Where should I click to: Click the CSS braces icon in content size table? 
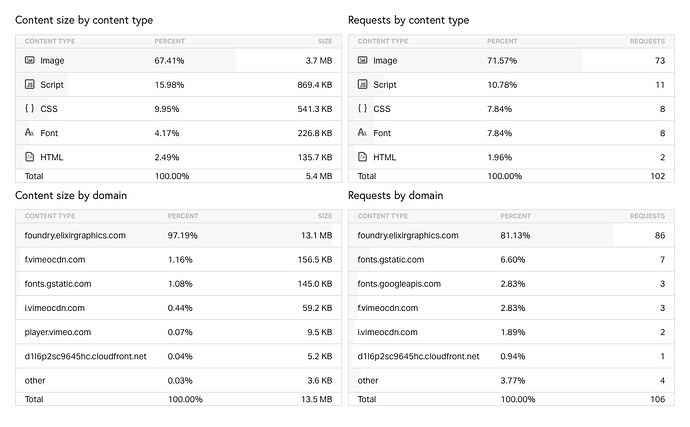pyautogui.click(x=29, y=109)
